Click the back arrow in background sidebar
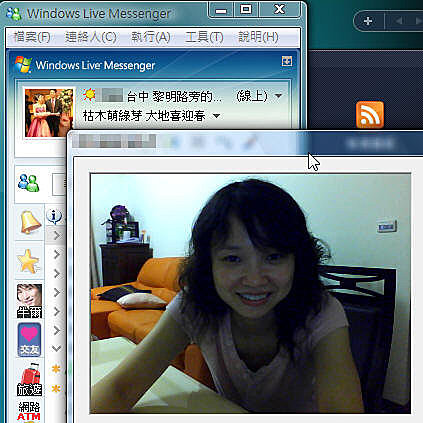The width and height of the screenshot is (423, 423). click(x=398, y=21)
